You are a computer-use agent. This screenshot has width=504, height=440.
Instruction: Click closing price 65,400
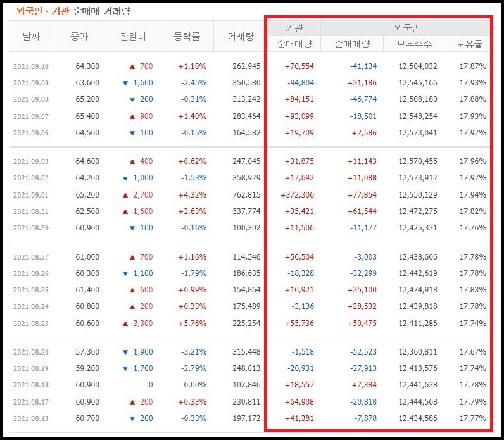[87, 116]
